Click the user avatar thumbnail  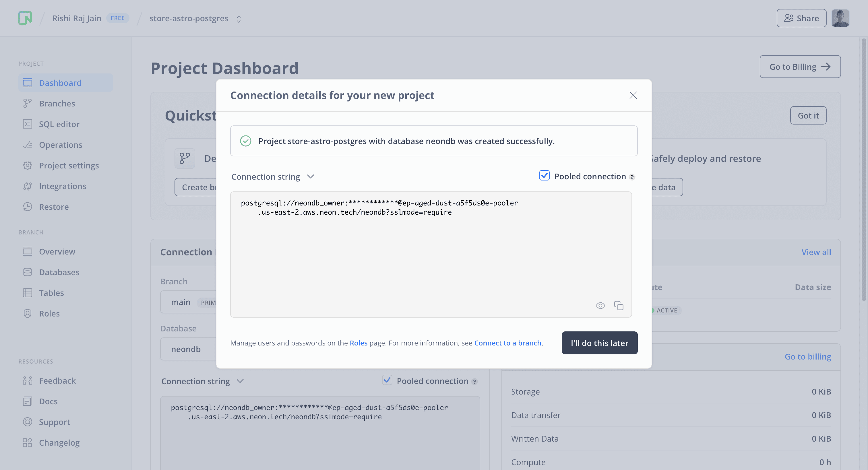(840, 18)
